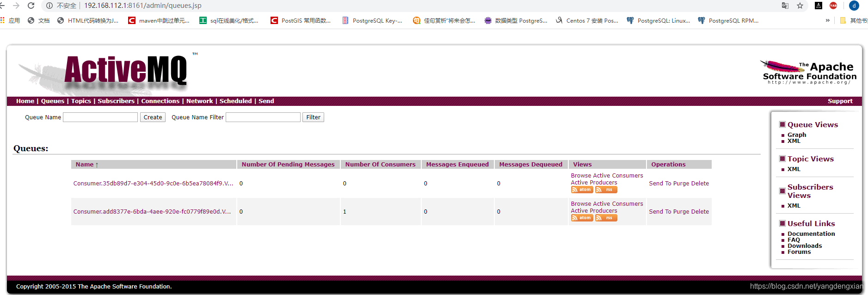Delete the Consumer.35db89d7 queue

tap(700, 183)
